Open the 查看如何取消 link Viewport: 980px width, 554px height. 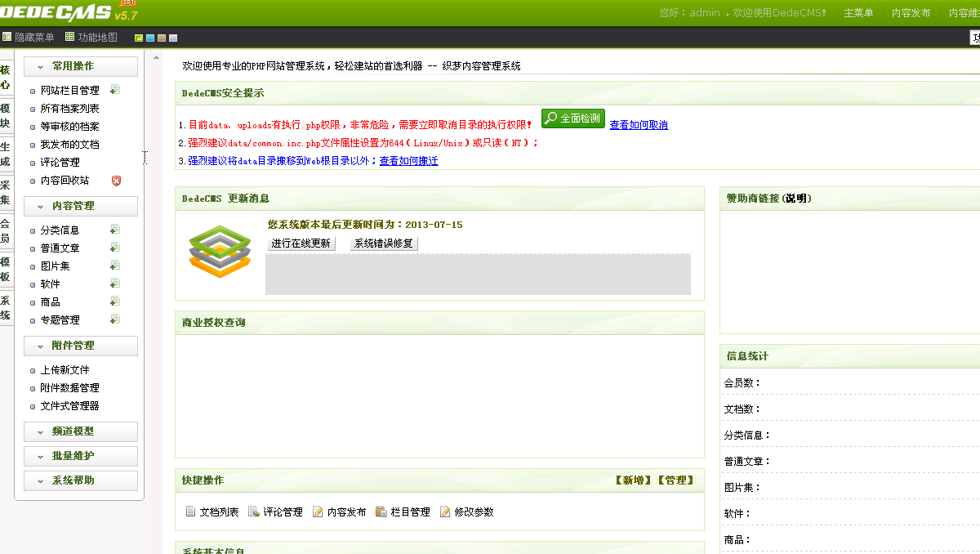[x=639, y=125]
